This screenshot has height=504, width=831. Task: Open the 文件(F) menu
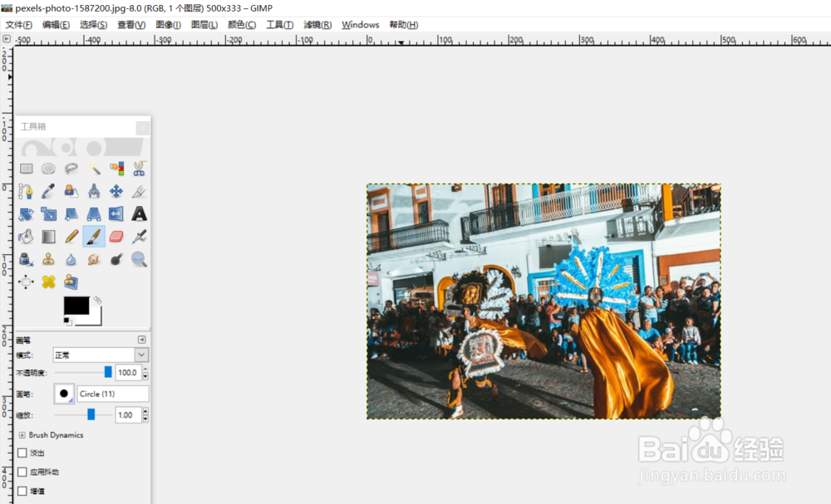pyautogui.click(x=19, y=25)
